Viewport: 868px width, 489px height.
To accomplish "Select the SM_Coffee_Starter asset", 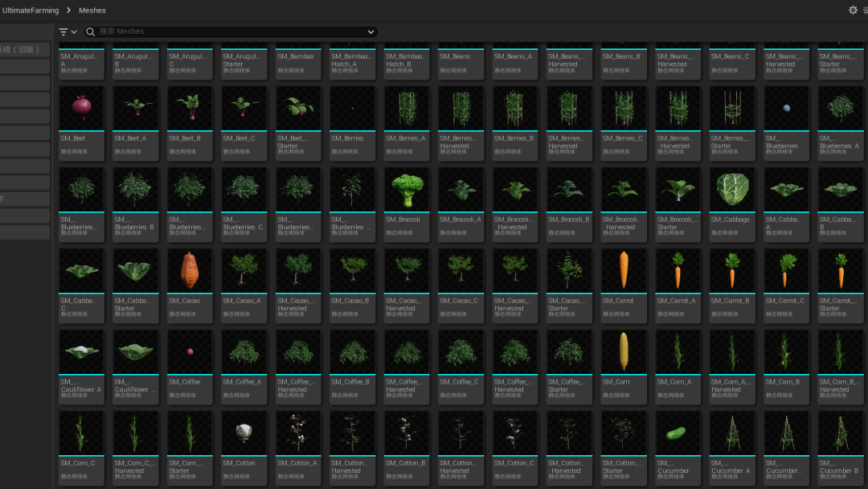I will pos(570,368).
